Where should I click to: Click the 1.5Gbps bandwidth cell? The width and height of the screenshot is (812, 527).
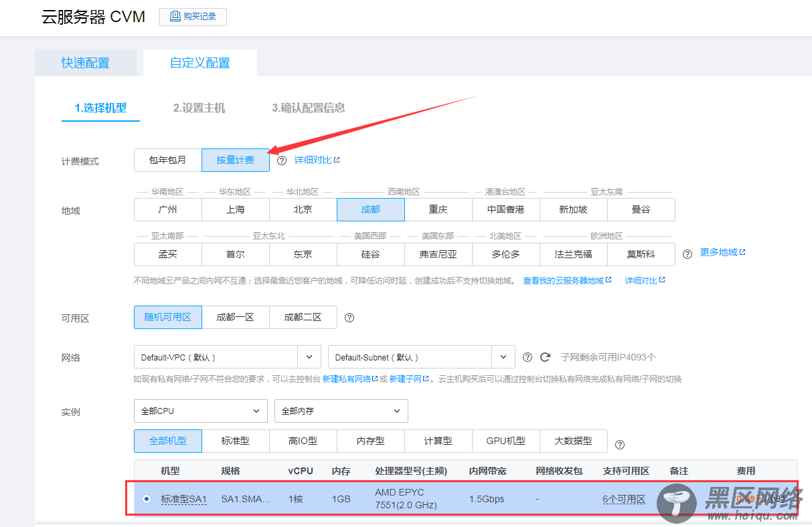coord(487,499)
